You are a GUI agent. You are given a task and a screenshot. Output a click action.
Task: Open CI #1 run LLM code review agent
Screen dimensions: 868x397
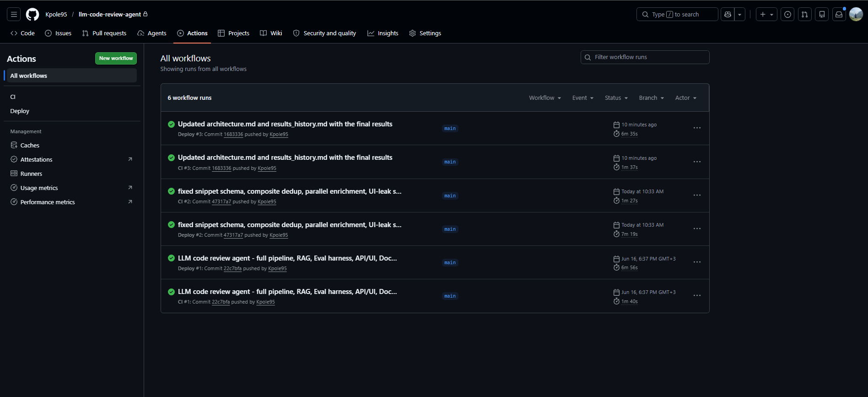[287, 292]
